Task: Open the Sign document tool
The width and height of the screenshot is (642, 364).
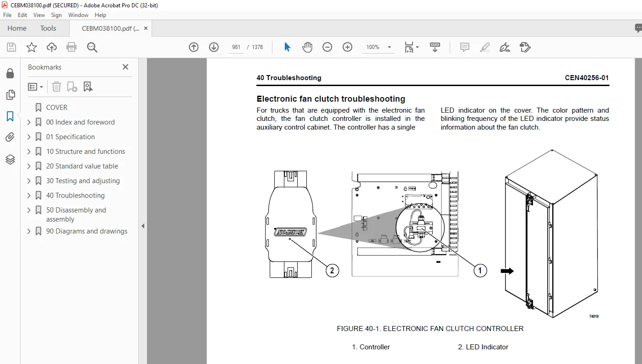Action: coord(505,47)
